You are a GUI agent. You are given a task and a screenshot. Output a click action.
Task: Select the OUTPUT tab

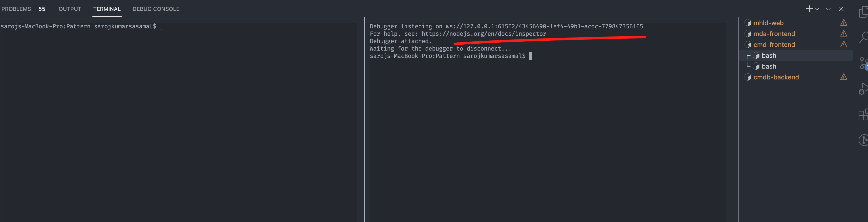pos(70,9)
